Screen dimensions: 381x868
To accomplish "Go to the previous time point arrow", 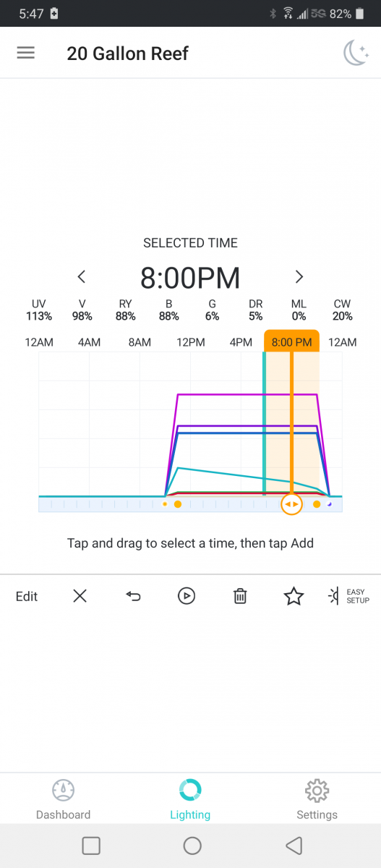I will point(82,276).
